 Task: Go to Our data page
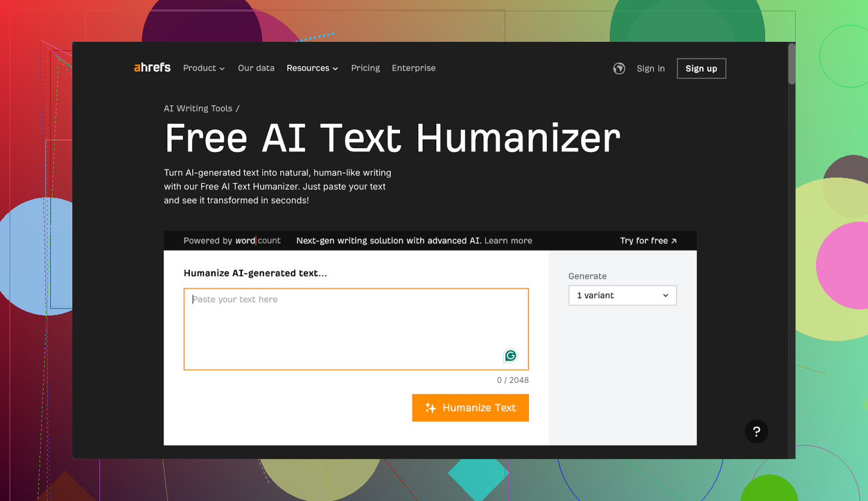point(256,68)
